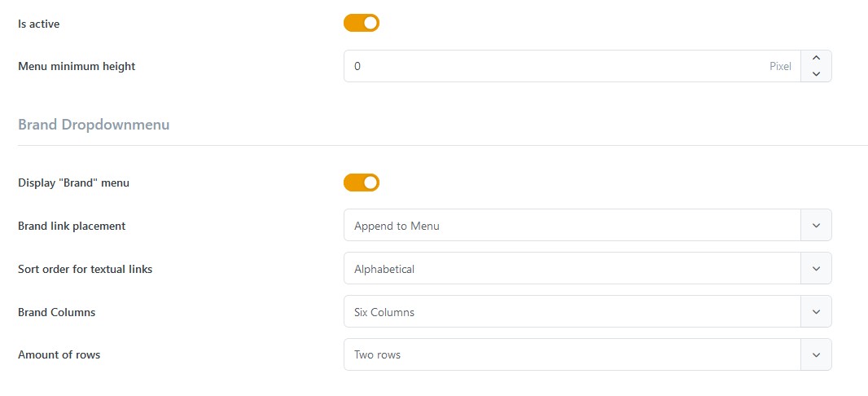Click chevron next to Append to Menu
The height and width of the screenshot is (396, 868).
(816, 226)
